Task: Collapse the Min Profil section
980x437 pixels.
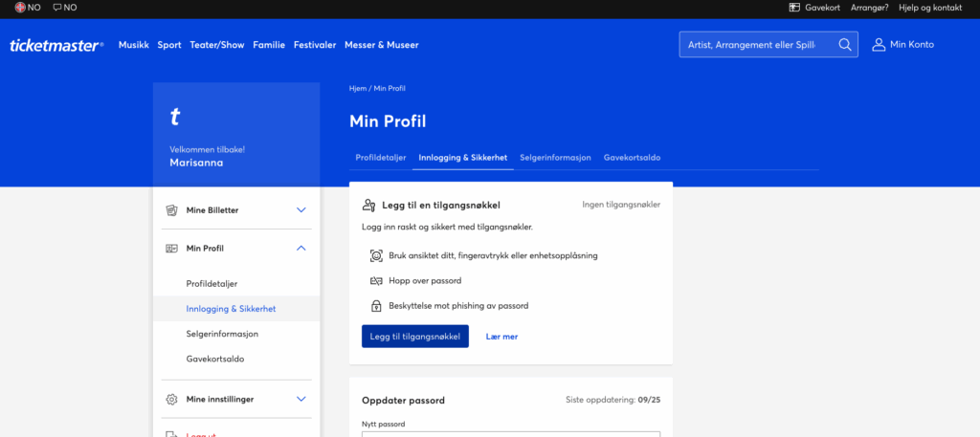Action: tap(301, 249)
